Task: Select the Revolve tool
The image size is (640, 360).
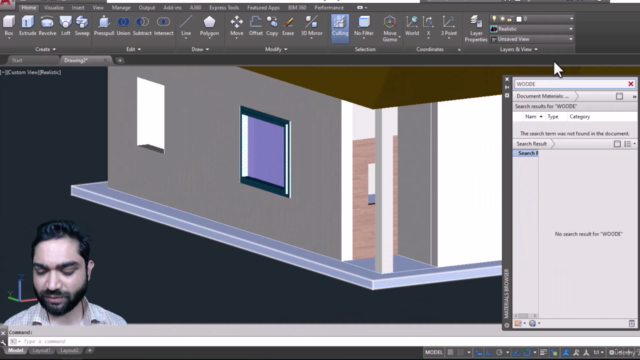Action: pyautogui.click(x=47, y=25)
